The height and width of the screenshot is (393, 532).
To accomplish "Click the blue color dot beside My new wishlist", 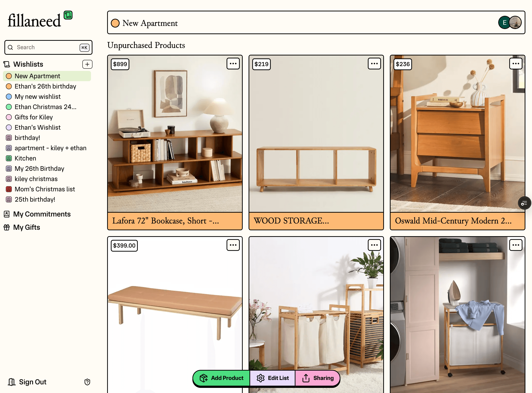I will pos(9,97).
